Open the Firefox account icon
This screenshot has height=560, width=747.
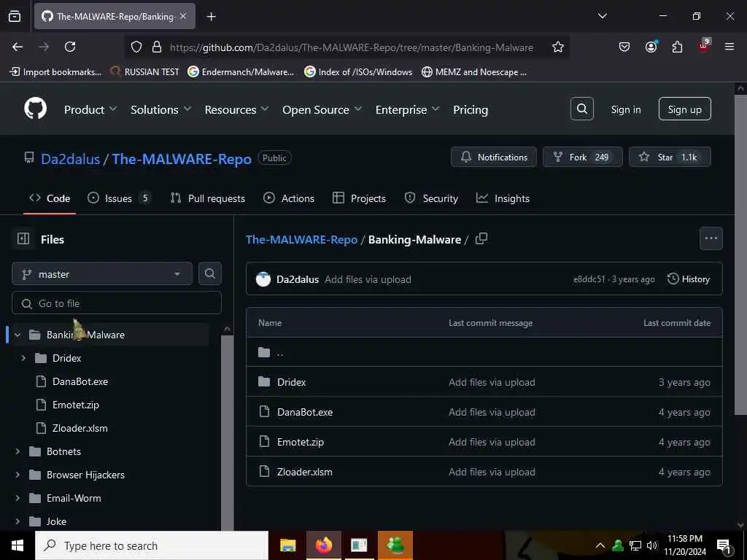click(x=651, y=47)
